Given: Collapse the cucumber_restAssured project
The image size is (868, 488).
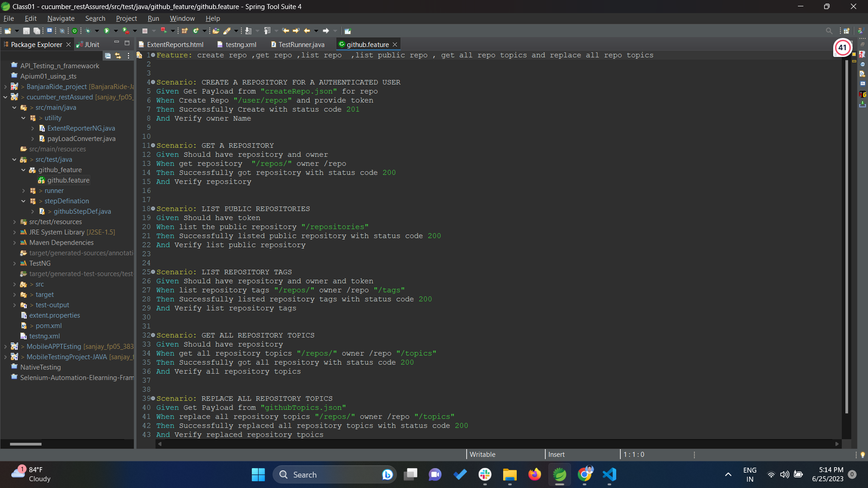Looking at the screenshot, I should [x=5, y=97].
